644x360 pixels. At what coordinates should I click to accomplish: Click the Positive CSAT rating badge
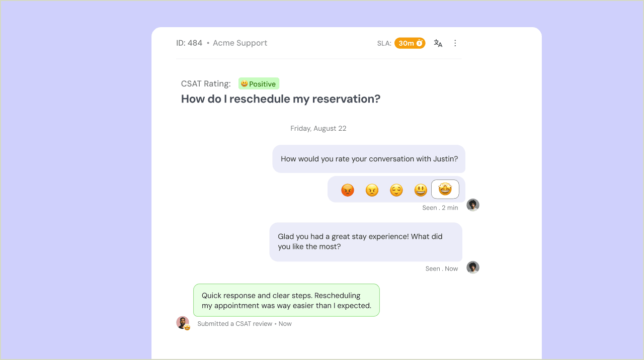259,84
